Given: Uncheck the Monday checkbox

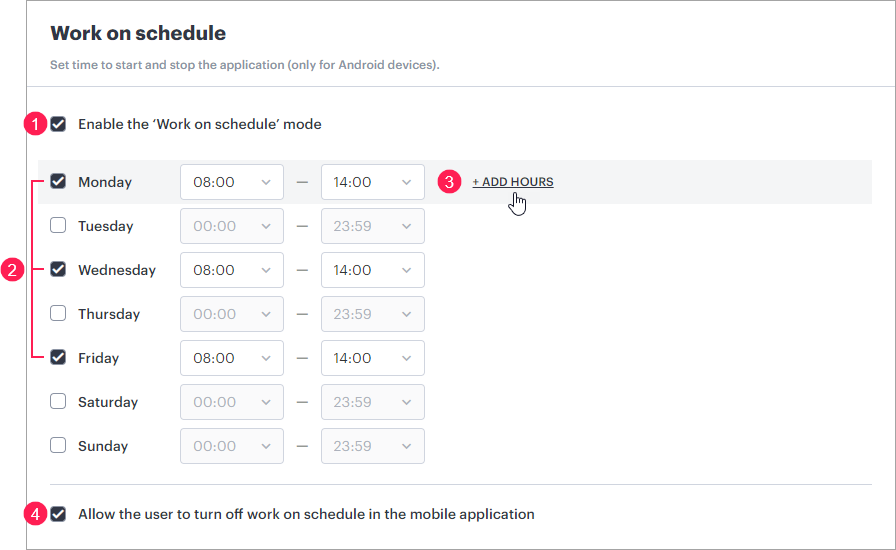Looking at the screenshot, I should point(59,182).
